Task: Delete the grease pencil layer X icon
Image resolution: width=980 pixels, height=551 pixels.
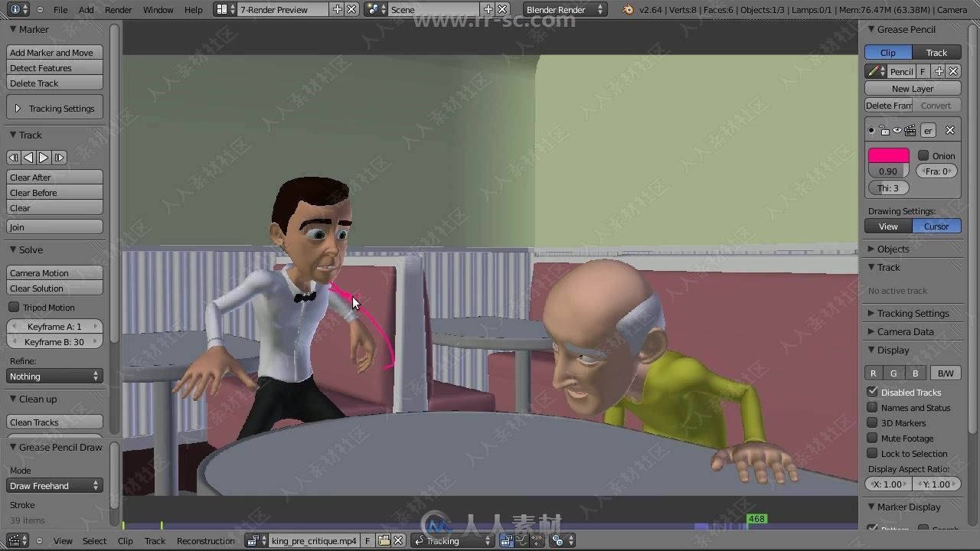Action: coord(950,131)
